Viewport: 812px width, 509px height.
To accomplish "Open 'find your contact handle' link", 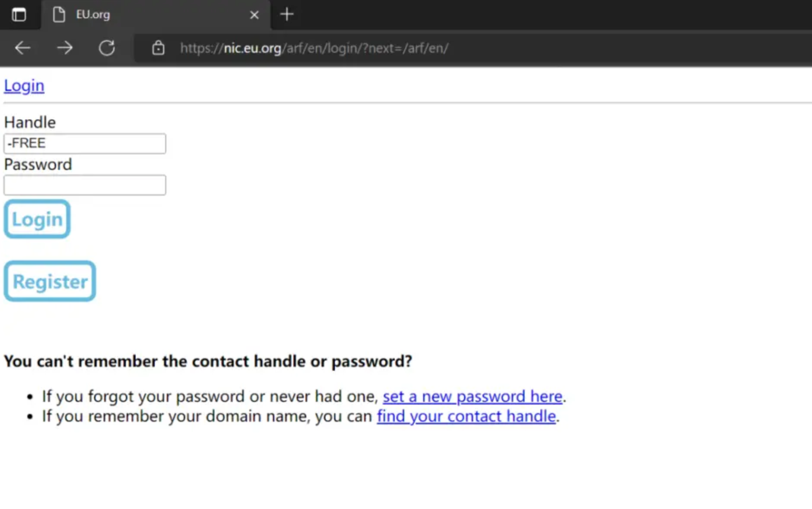I will tap(466, 416).
